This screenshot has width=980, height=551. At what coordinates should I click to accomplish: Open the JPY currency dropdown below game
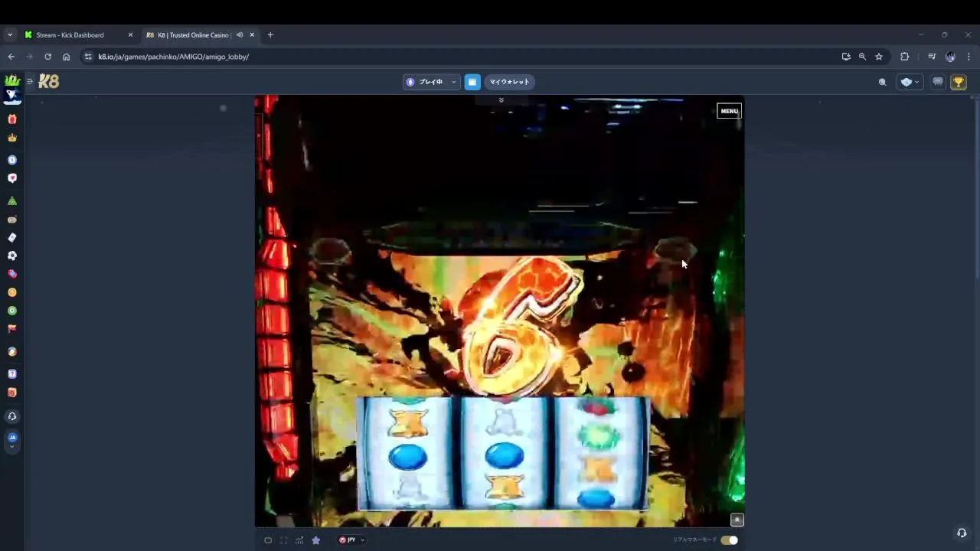click(351, 540)
